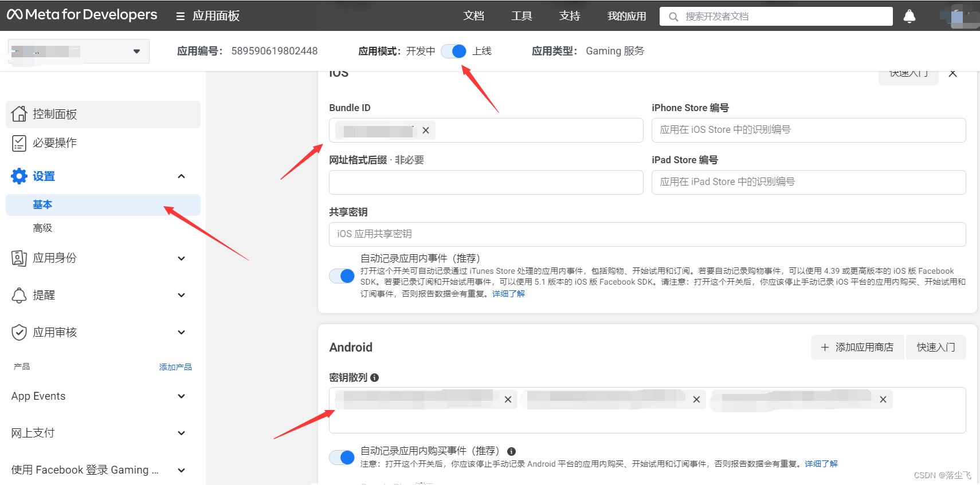This screenshot has height=485, width=980.
Task: Open the app selector dropdown
Action: point(79,51)
